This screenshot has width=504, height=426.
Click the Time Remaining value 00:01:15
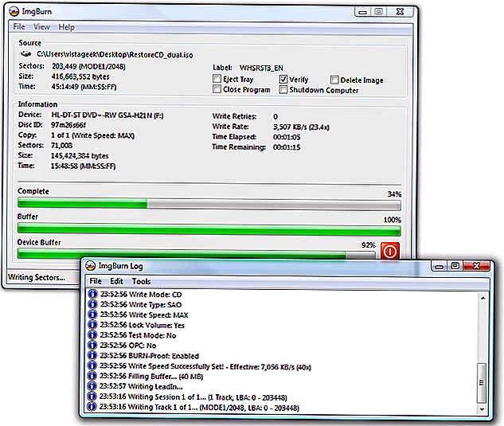click(x=287, y=147)
